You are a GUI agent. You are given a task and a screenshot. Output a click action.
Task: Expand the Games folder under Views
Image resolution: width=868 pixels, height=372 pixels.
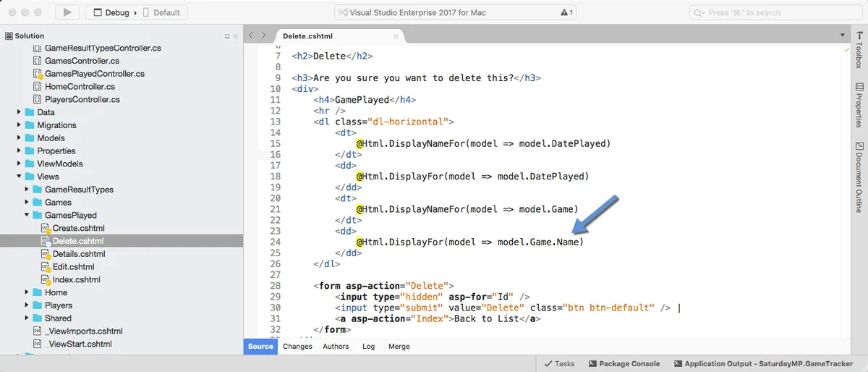pyautogui.click(x=27, y=203)
